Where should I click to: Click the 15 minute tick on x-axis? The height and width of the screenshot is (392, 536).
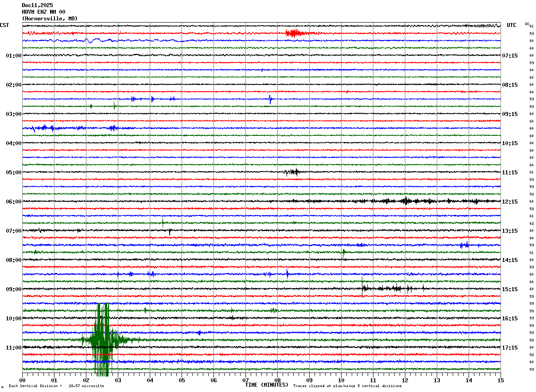point(500,380)
